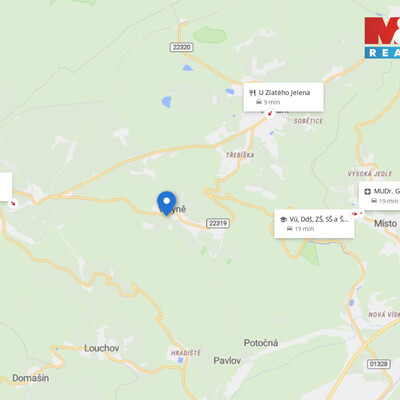Viewport: 400px width, 400px height.
Task: Click the MUDr. doctor info card
Action: [379, 196]
